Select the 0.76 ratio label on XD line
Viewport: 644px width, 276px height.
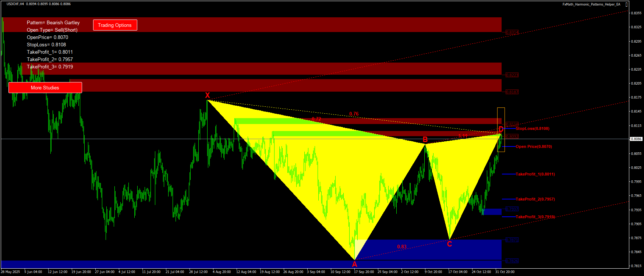[x=354, y=114]
